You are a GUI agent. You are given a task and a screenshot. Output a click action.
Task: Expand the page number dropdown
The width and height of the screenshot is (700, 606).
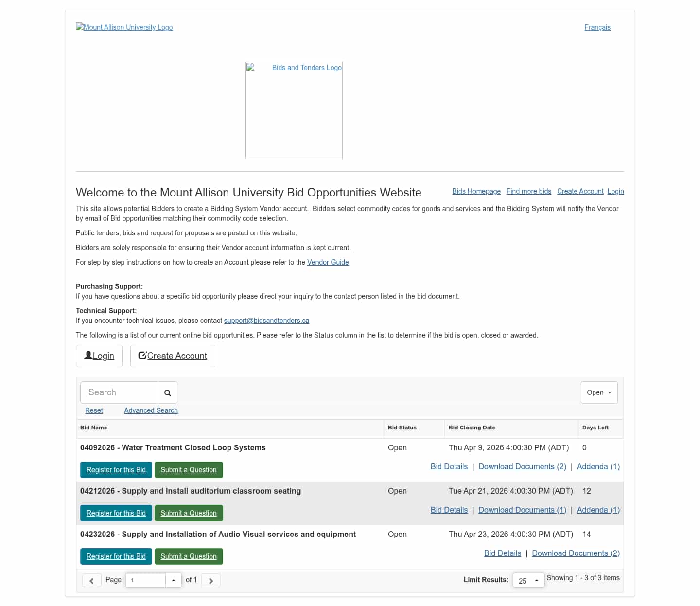(x=174, y=580)
